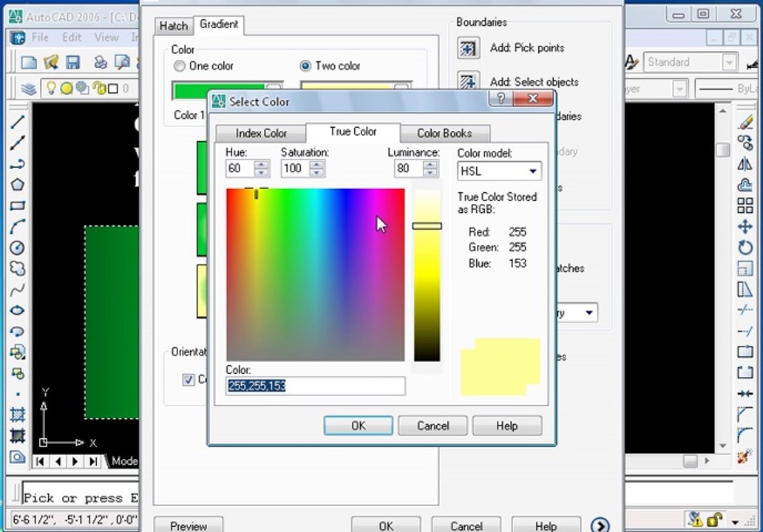
Task: Toggle the checkbox under Orientation
Action: [189, 380]
